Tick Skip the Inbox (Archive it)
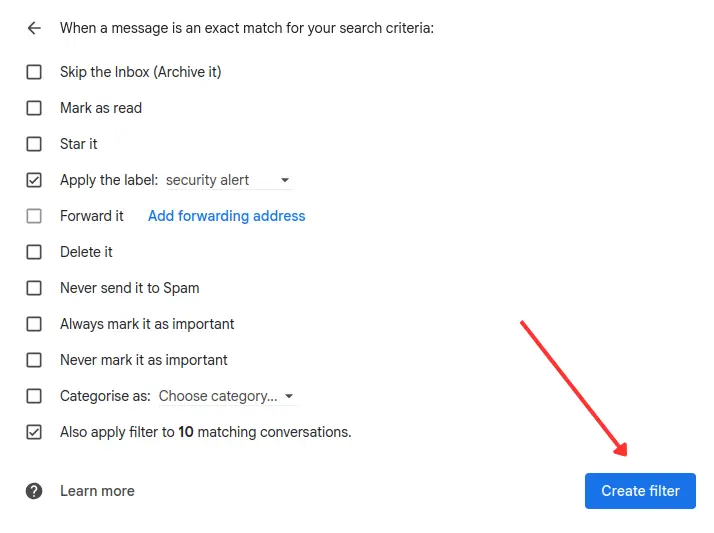The width and height of the screenshot is (714, 533). pyautogui.click(x=34, y=72)
